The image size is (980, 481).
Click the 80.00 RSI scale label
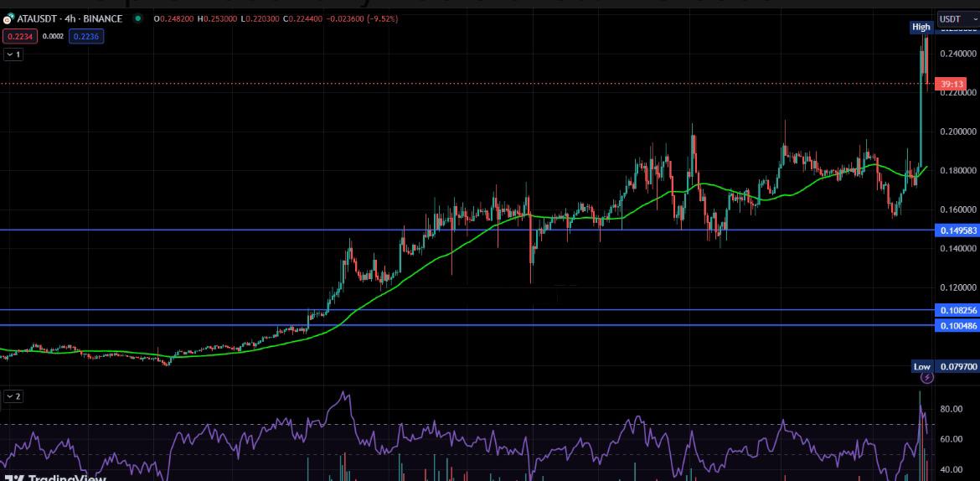pos(952,409)
